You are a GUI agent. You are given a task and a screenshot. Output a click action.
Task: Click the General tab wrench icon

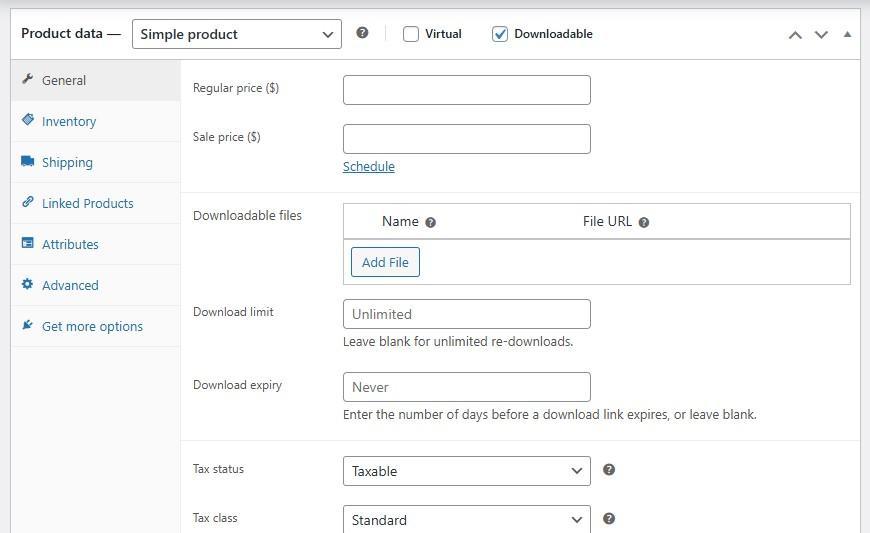click(x=28, y=79)
